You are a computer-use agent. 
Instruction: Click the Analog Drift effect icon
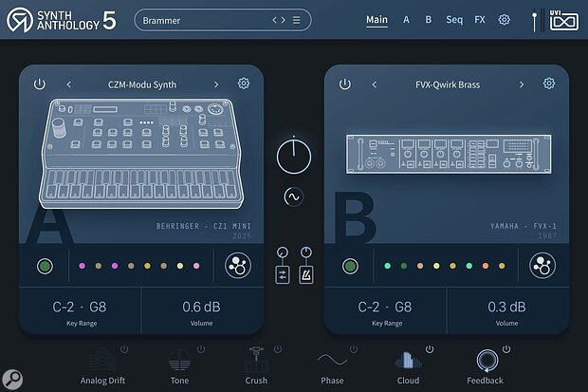(102, 360)
